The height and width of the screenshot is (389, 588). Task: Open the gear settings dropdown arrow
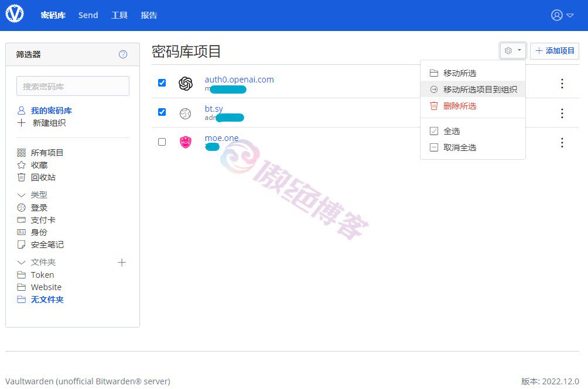[x=520, y=50]
